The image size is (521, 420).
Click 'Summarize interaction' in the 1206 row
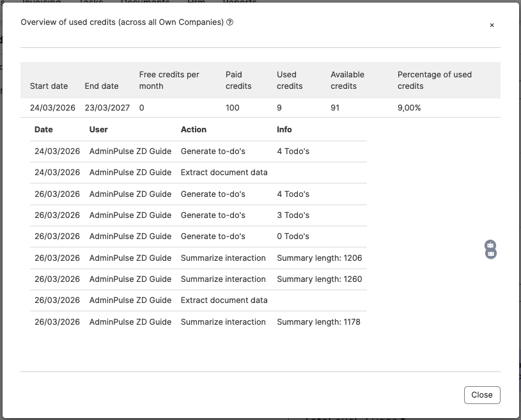coord(223,258)
